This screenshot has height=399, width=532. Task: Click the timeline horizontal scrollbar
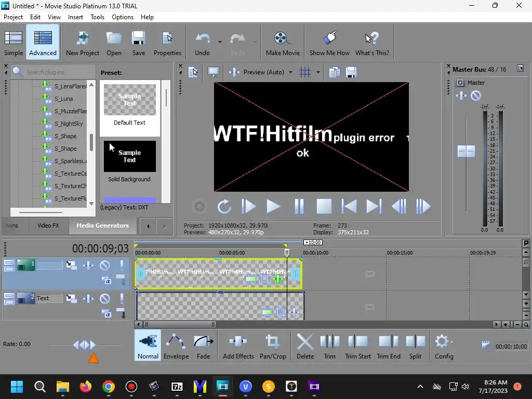180,324
